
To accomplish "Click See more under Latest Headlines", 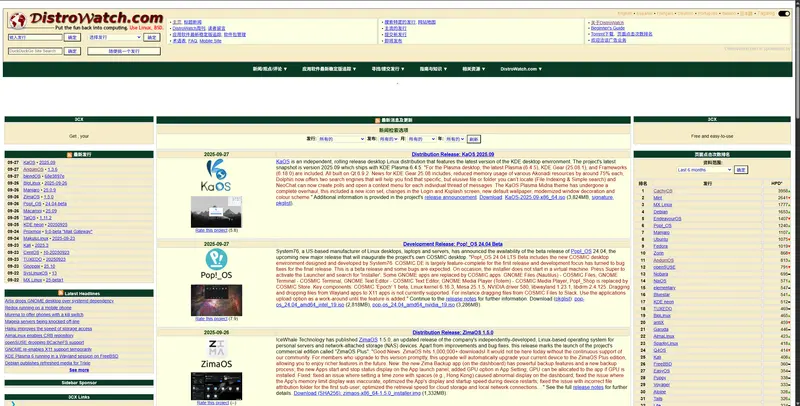I will tap(79, 370).
